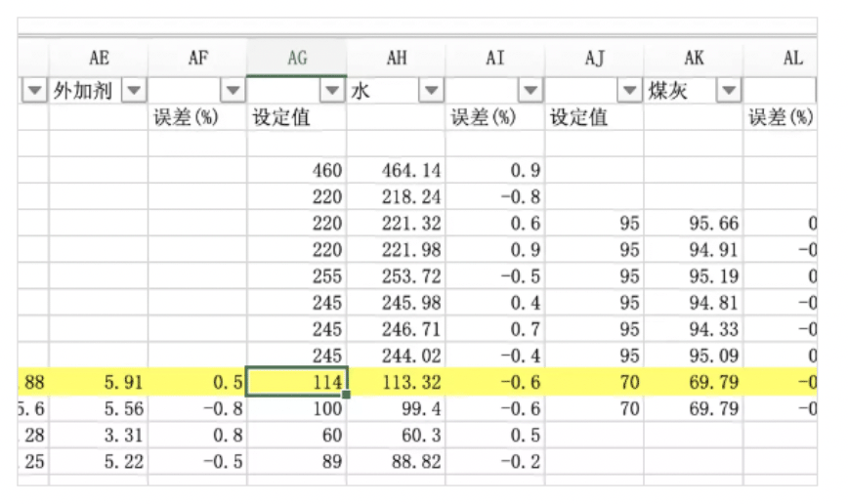Click the selected cell with value 114
This screenshot has width=848, height=504.
pos(297,382)
